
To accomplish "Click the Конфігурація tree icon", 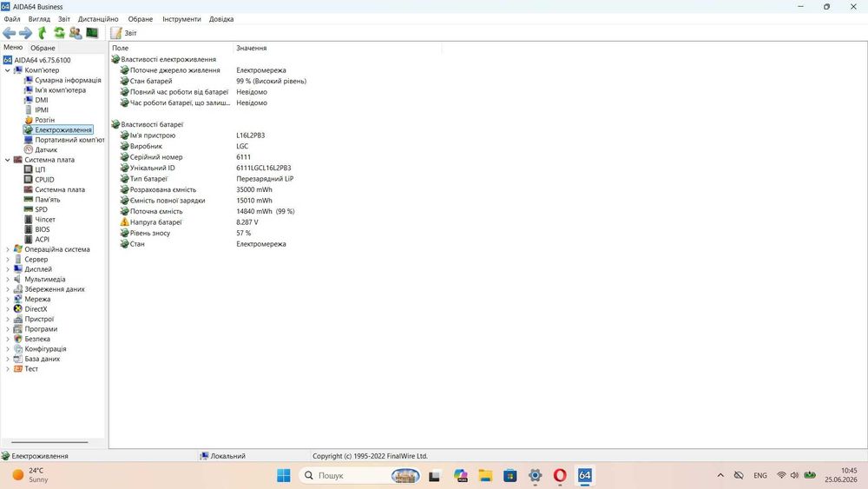I will [17, 349].
